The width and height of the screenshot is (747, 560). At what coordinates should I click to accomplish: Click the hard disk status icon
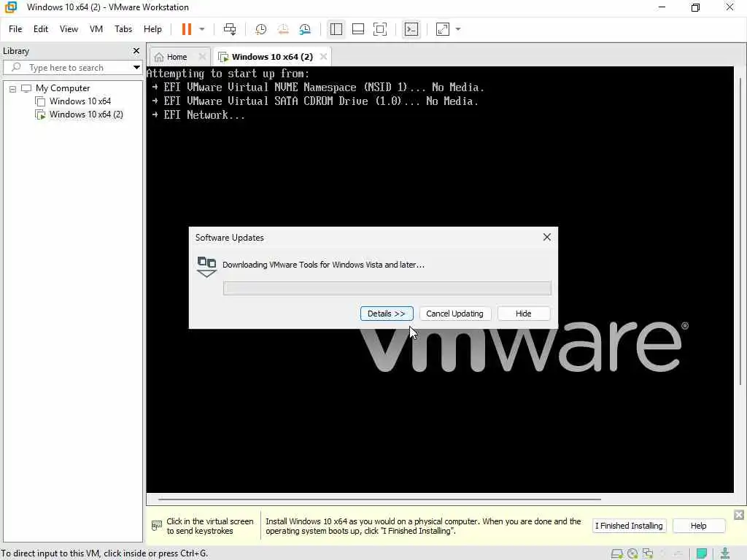click(617, 554)
